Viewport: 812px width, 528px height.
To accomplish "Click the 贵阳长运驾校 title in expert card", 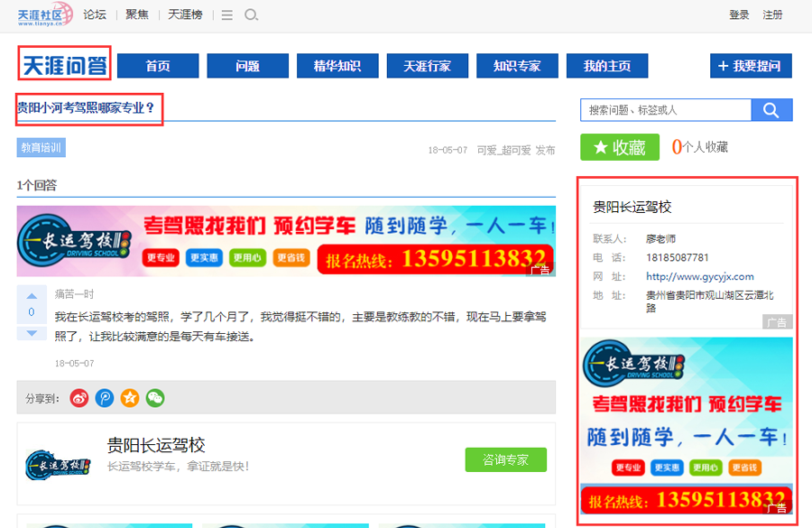I will pos(156,445).
